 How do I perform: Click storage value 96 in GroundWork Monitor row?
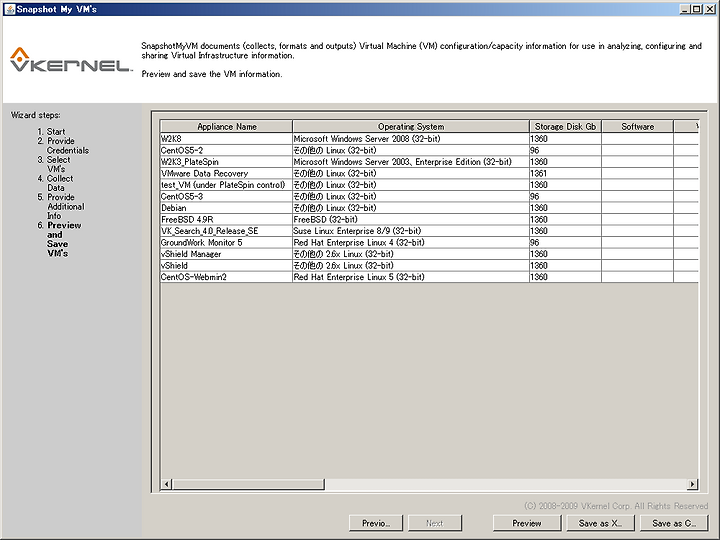(x=565, y=242)
